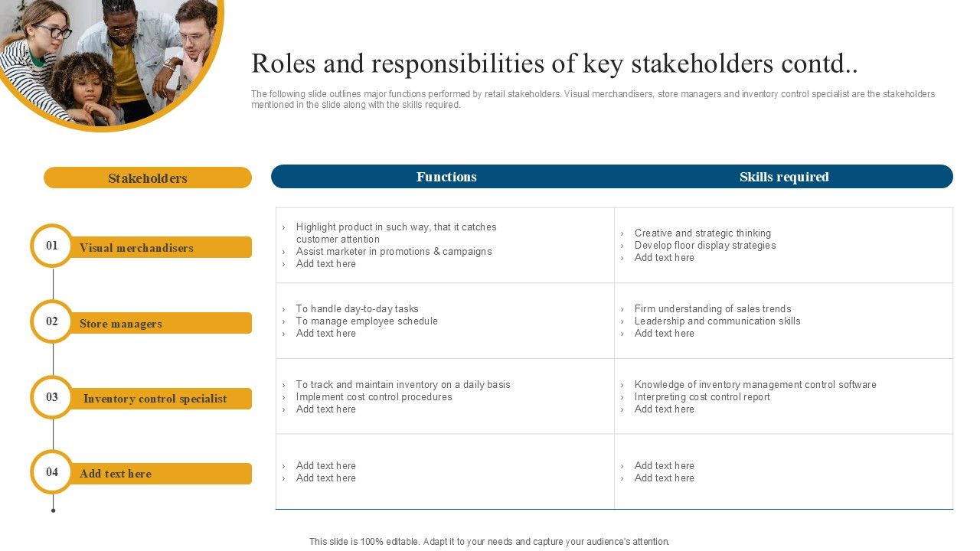Click the Visual merchandisers label

coord(136,248)
